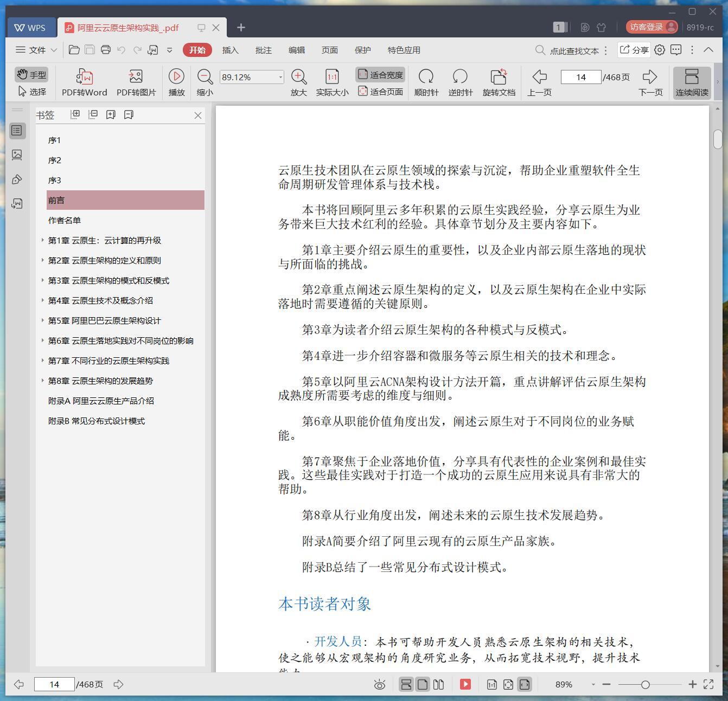Click PDF转图片 conversion button
The image size is (728, 701).
coord(136,82)
